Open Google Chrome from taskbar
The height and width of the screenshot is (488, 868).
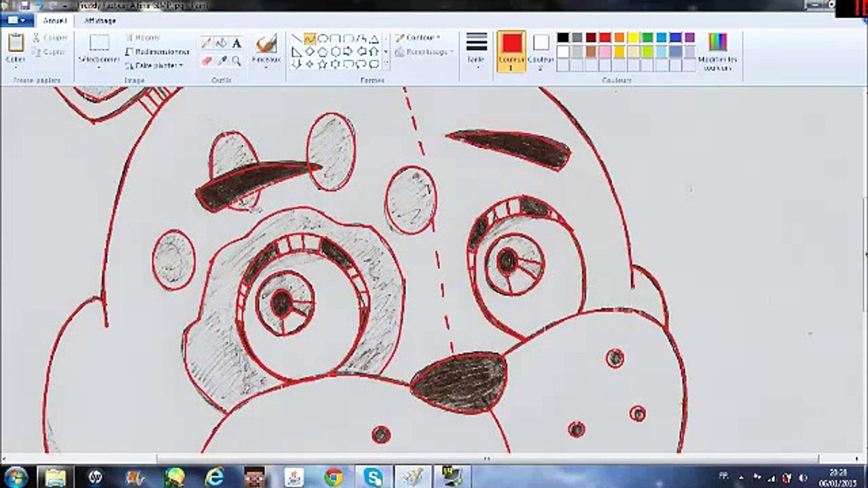point(333,477)
